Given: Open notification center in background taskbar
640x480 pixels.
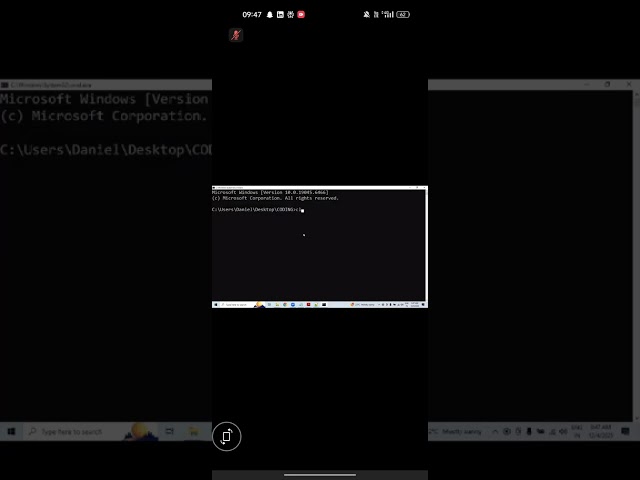Looking at the screenshot, I should pos(625,431).
